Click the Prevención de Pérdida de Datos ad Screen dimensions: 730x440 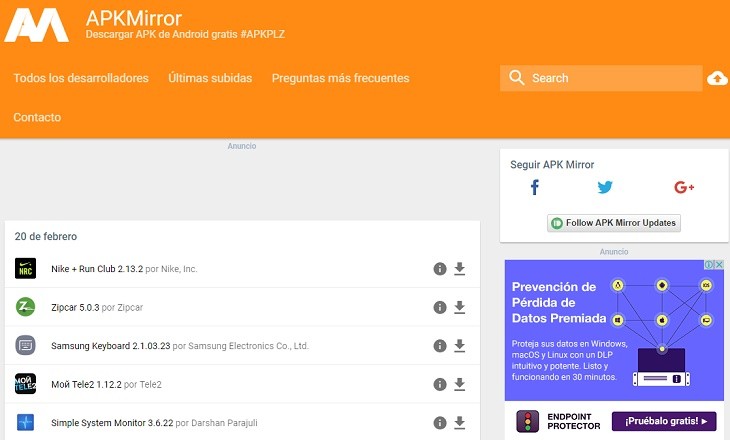(x=614, y=330)
